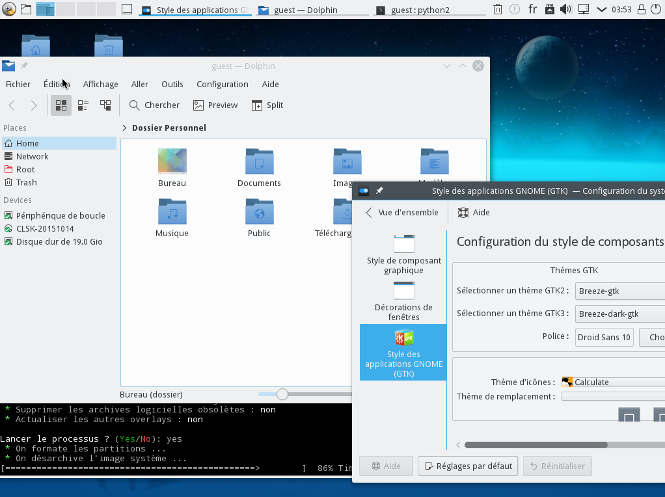This screenshot has height=497, width=665.
Task: Select Network in Dolphin Places panel
Action: click(x=59, y=156)
